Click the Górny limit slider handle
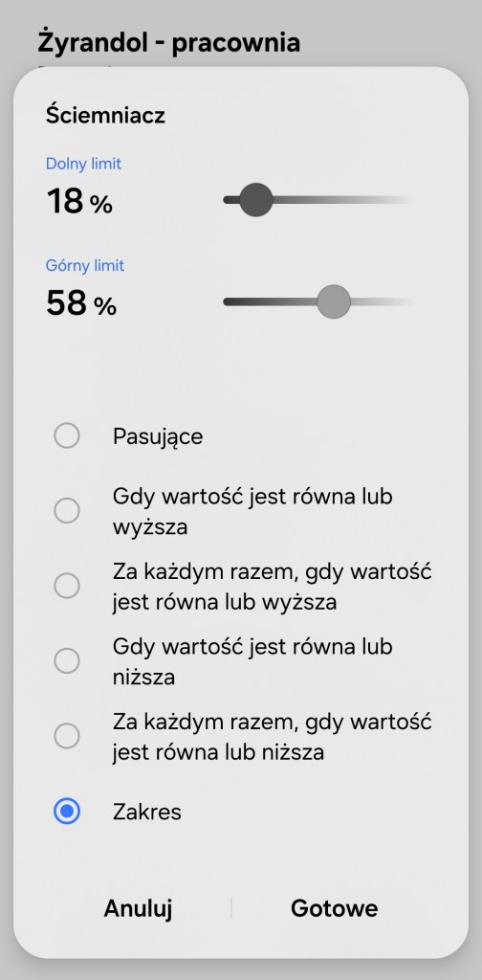 (x=334, y=301)
